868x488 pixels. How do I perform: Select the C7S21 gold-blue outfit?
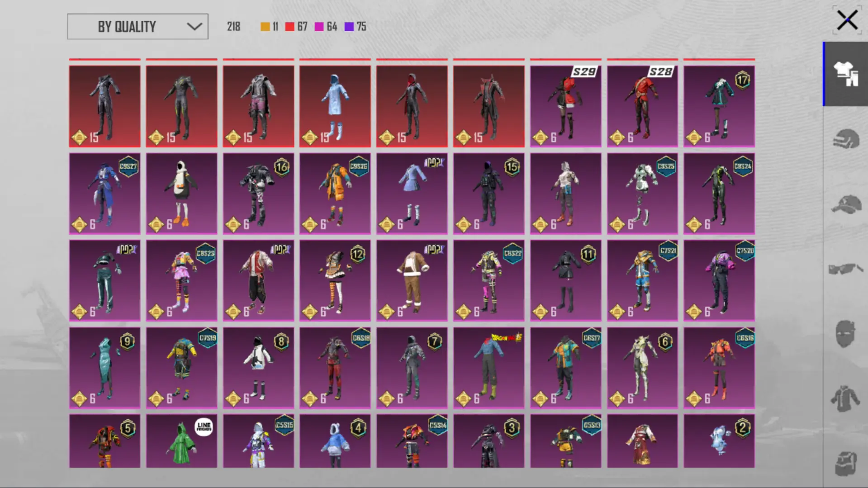click(x=642, y=281)
